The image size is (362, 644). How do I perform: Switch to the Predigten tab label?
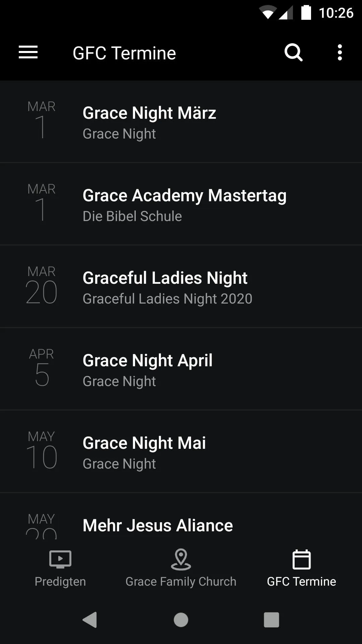coord(60,581)
